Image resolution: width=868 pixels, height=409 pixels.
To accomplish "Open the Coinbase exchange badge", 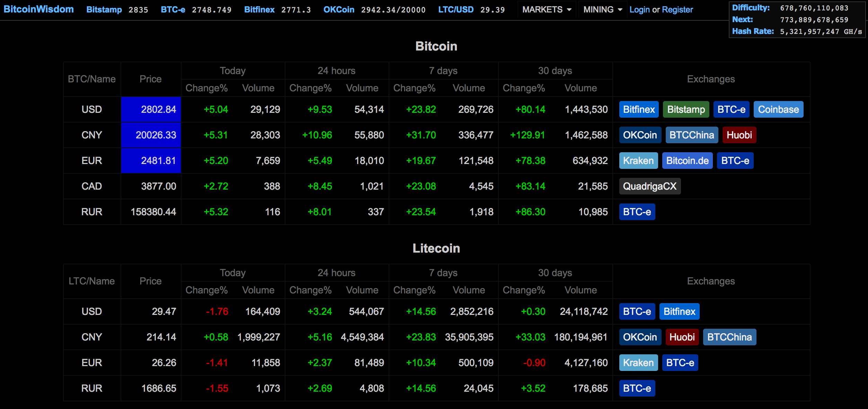I will pos(778,110).
